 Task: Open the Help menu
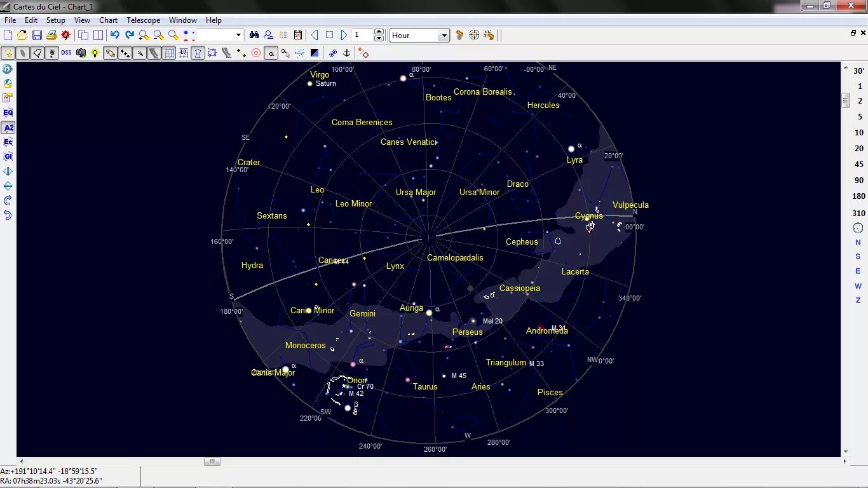tap(214, 20)
